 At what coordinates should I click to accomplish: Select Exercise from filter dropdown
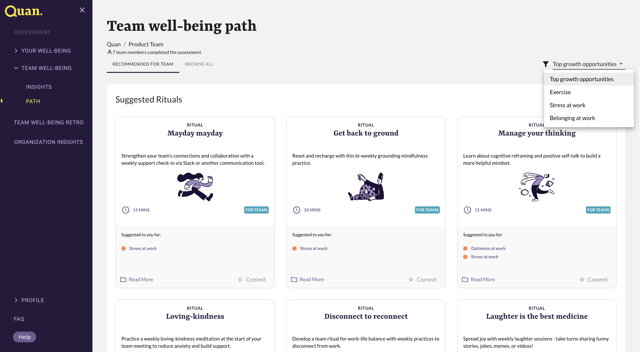point(560,92)
